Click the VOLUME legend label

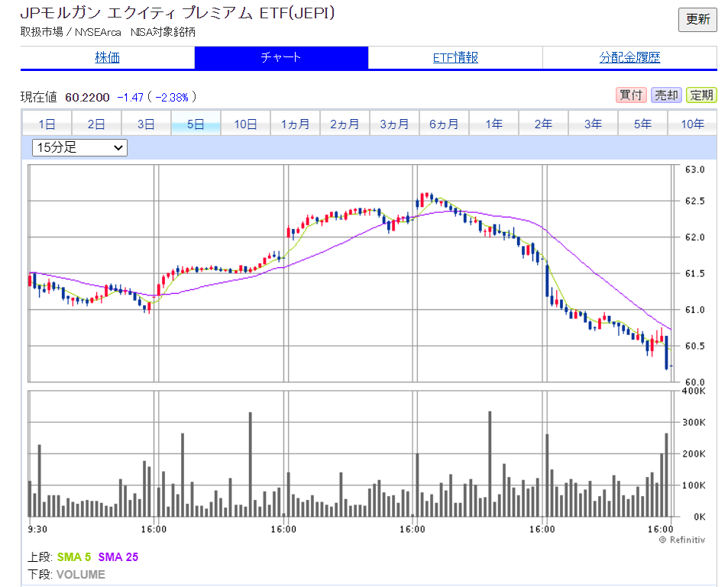[x=81, y=575]
